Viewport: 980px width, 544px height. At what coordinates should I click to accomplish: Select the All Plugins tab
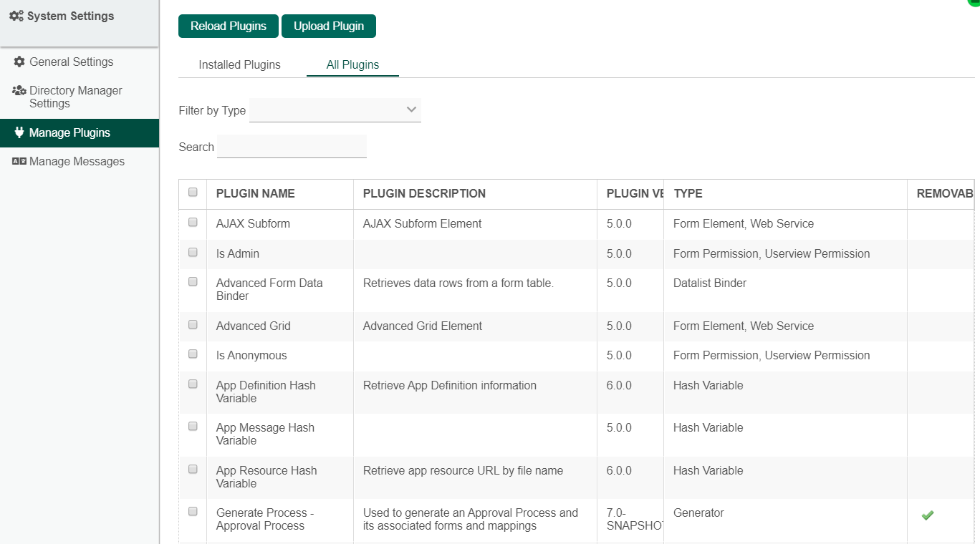352,64
